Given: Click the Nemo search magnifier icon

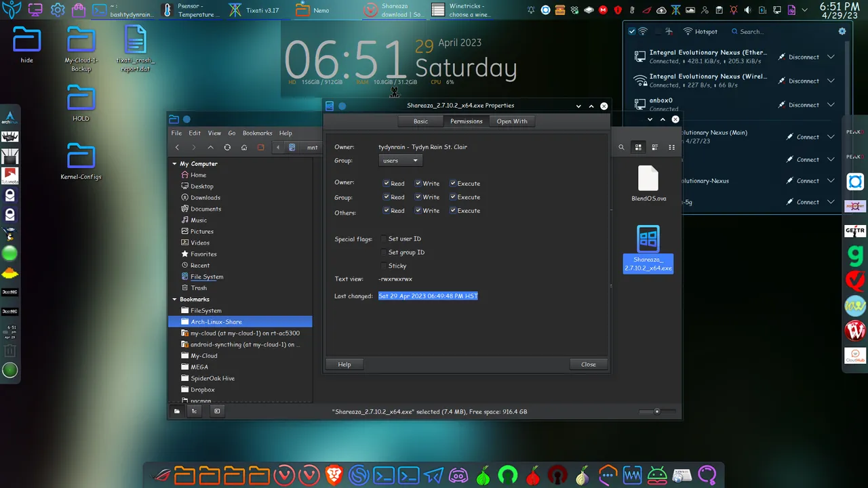Looking at the screenshot, I should pos(621,147).
